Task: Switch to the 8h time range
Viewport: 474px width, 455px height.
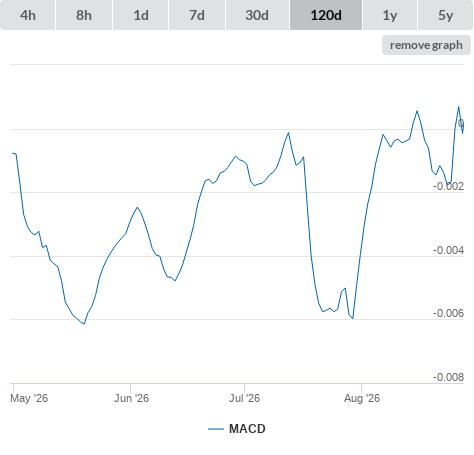Action: 84,15
